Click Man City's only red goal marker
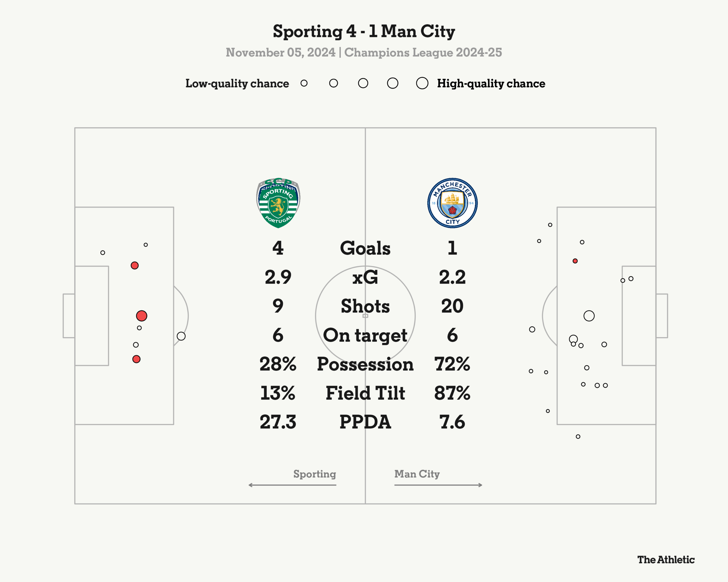The image size is (728, 582). (575, 261)
